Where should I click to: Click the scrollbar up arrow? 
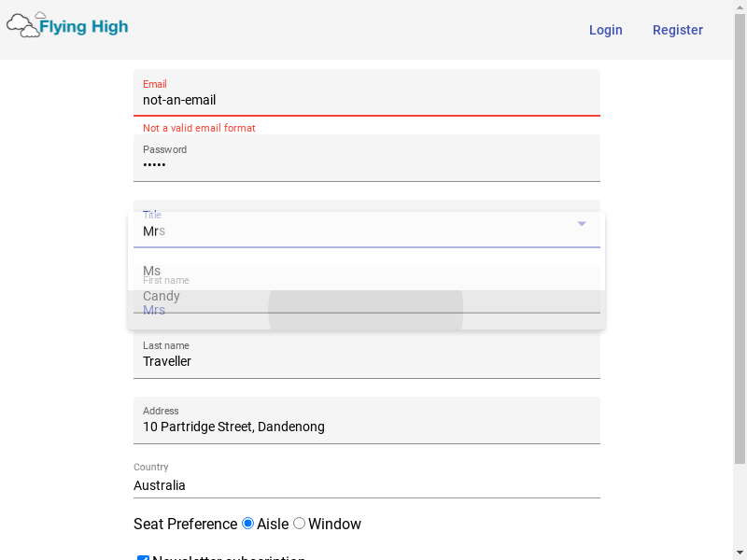[x=740, y=6]
